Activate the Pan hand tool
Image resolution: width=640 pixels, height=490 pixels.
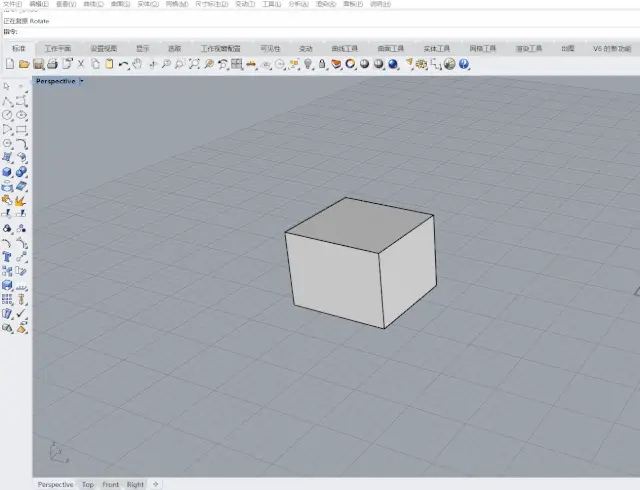pos(138,64)
